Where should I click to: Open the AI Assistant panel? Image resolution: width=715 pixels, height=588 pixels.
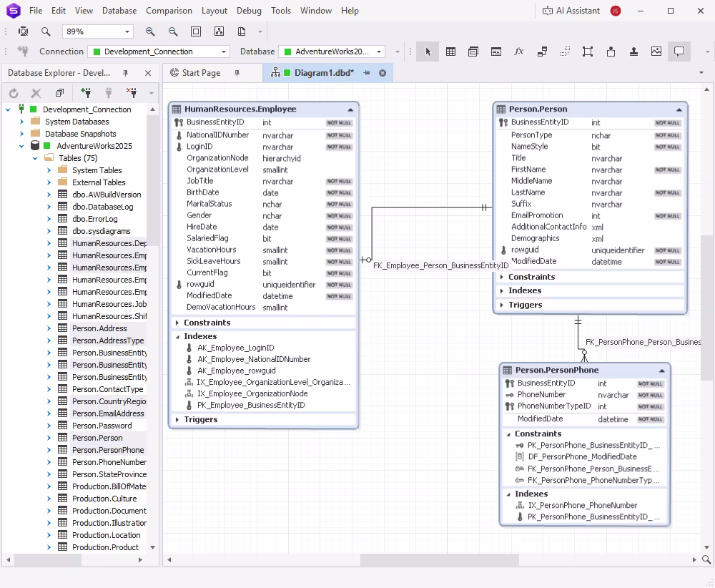tap(571, 11)
